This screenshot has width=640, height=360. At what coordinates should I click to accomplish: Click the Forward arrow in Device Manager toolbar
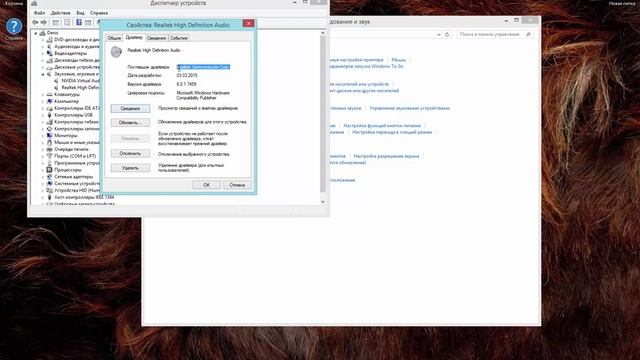tap(44, 22)
